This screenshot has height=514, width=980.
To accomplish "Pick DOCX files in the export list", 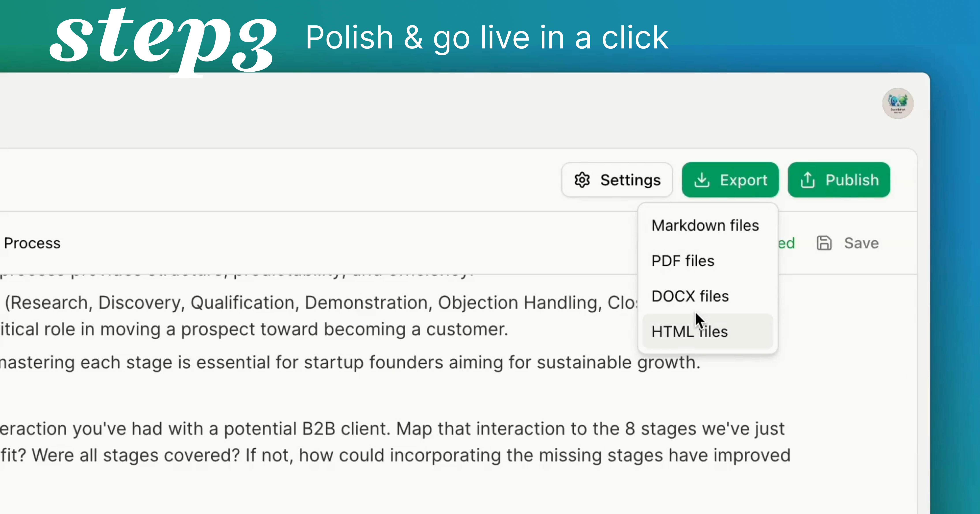I will tap(690, 296).
